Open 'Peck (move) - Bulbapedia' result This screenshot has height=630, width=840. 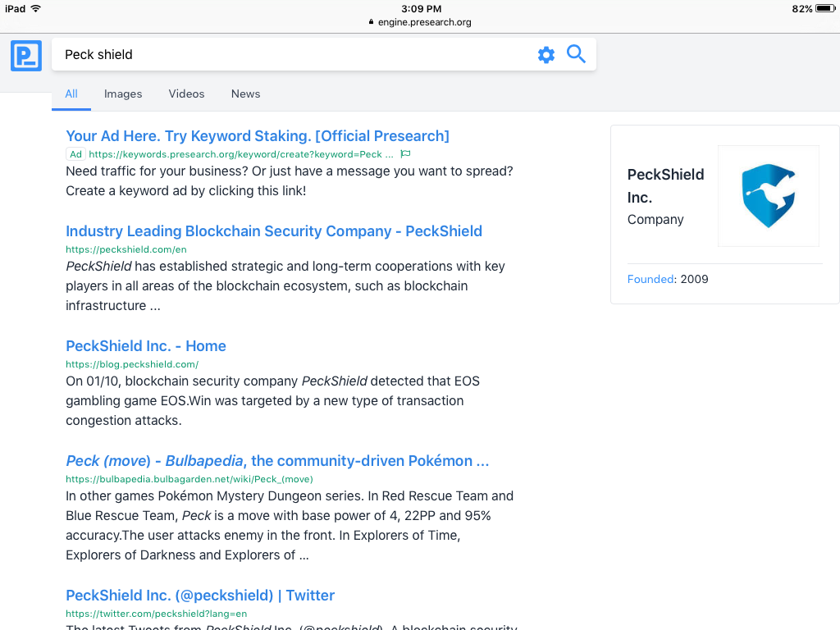277,461
